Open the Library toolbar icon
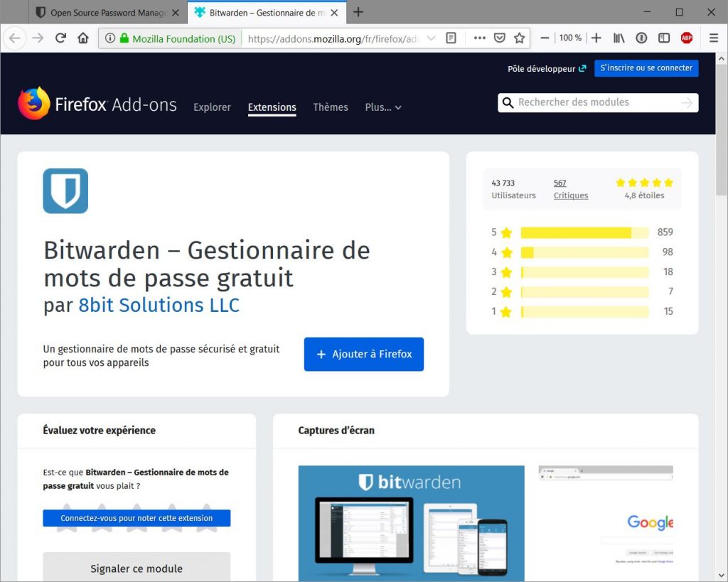Image resolution: width=728 pixels, height=582 pixels. (x=619, y=38)
